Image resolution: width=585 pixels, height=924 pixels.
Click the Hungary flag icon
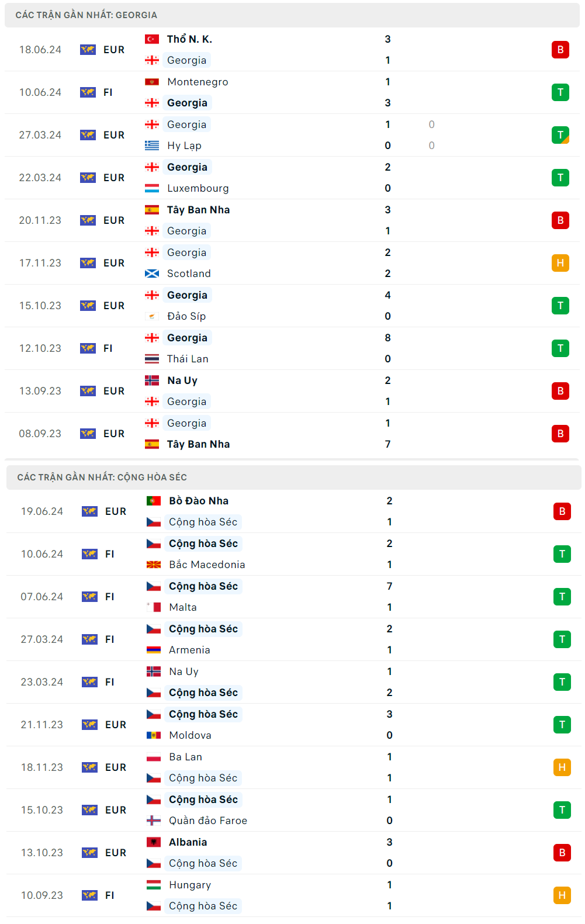click(x=154, y=885)
